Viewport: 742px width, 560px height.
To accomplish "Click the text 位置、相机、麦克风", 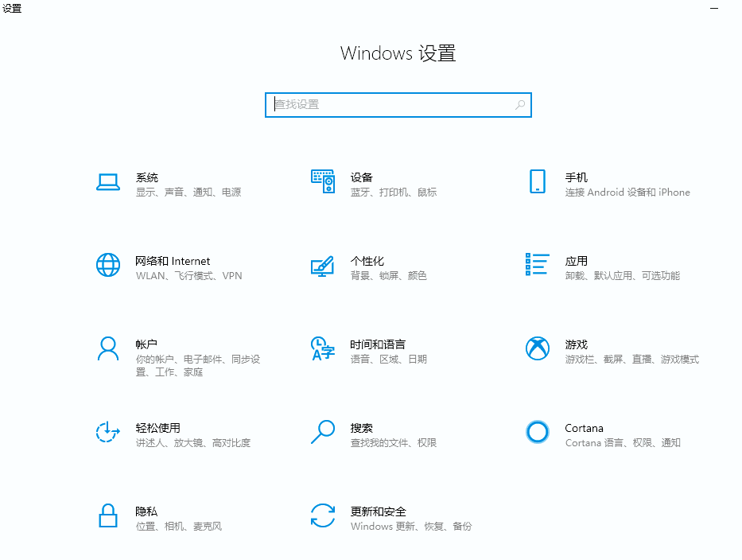I will [x=178, y=526].
